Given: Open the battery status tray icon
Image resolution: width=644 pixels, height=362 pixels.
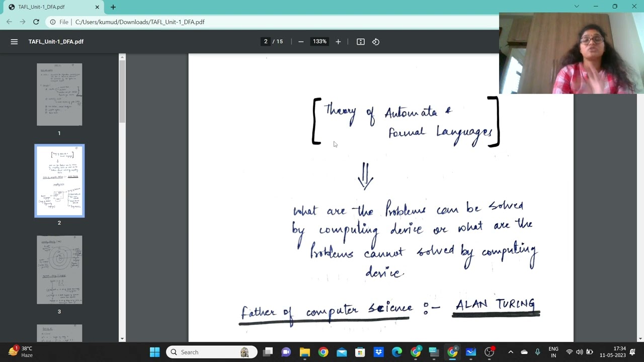Looking at the screenshot, I should [x=590, y=352].
